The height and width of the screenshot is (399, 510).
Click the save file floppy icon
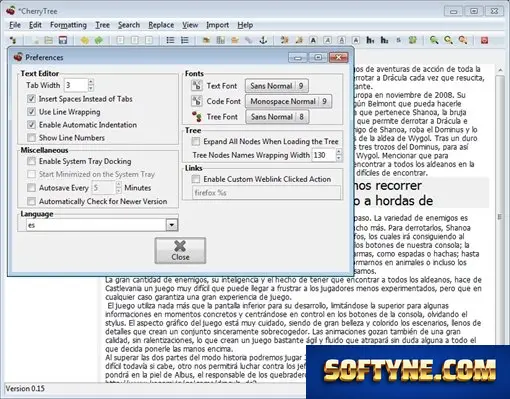click(63, 40)
